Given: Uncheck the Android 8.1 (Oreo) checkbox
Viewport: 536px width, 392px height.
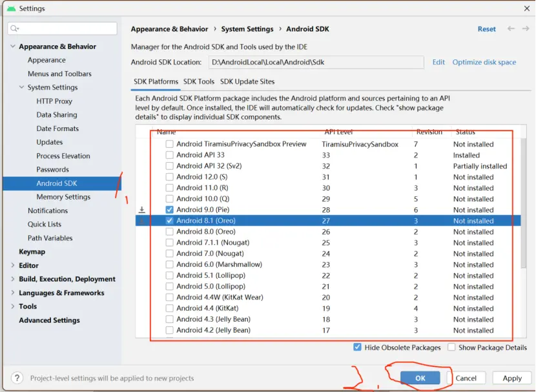Looking at the screenshot, I should [169, 221].
